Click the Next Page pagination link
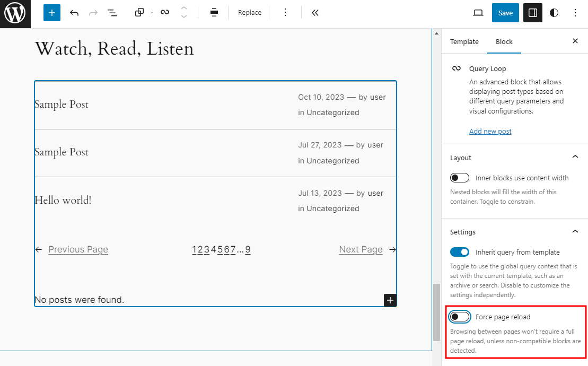 (361, 249)
